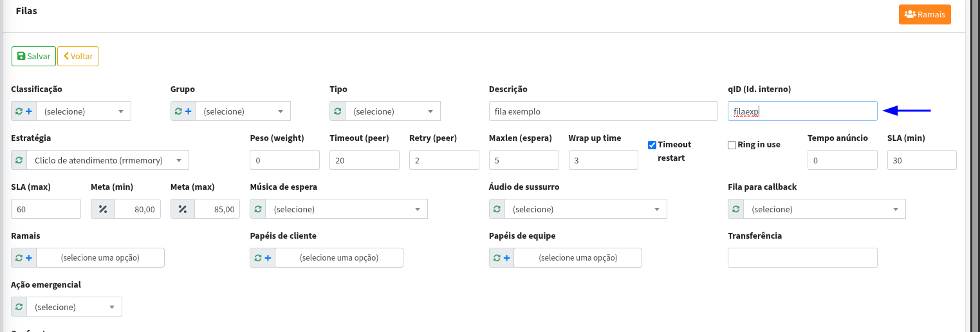Open the Áudio de sussurro dropdown
Image resolution: width=980 pixels, height=332 pixels.
coord(586,209)
